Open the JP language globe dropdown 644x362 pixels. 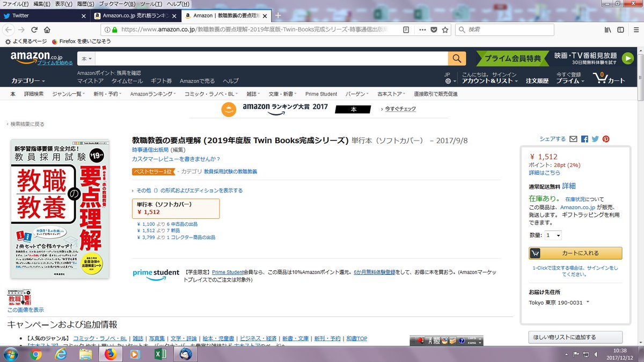450,78
